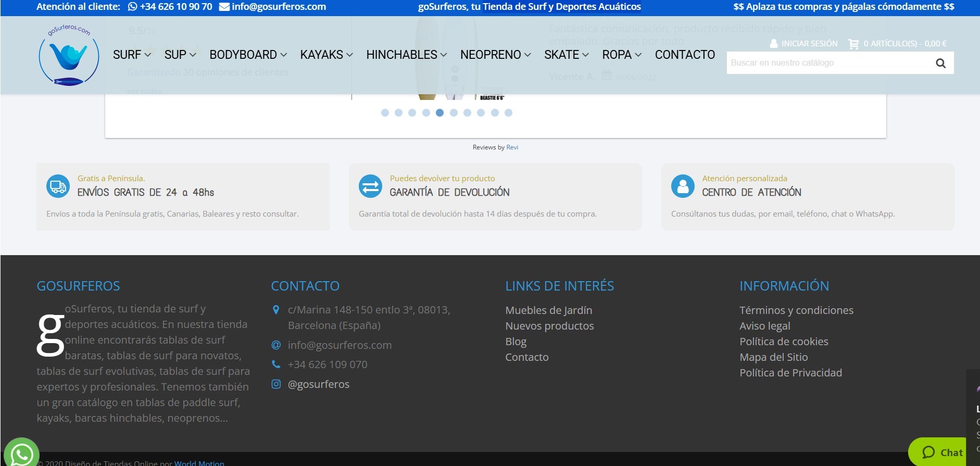This screenshot has width=980, height=466.
Task: Expand the KAYAKS menu
Action: coord(326,55)
